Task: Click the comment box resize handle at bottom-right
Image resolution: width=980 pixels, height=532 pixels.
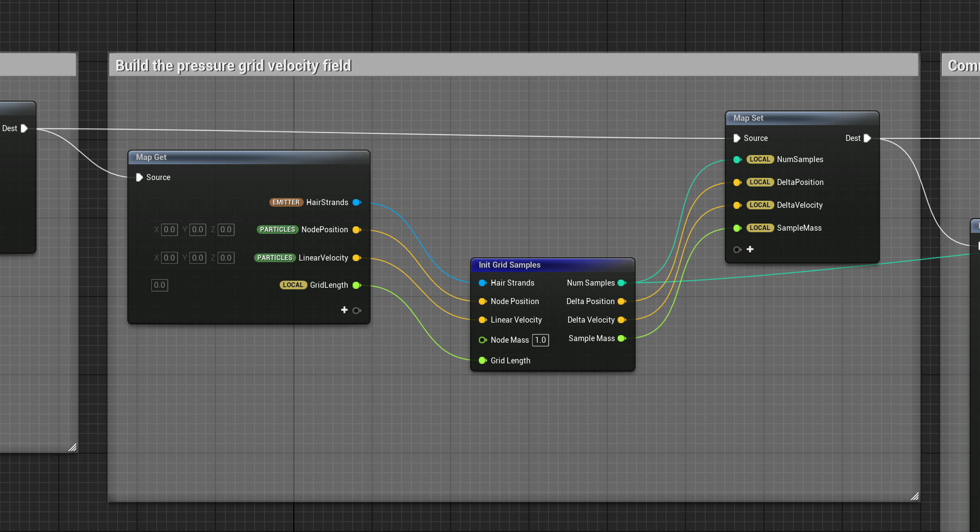Action: point(914,496)
